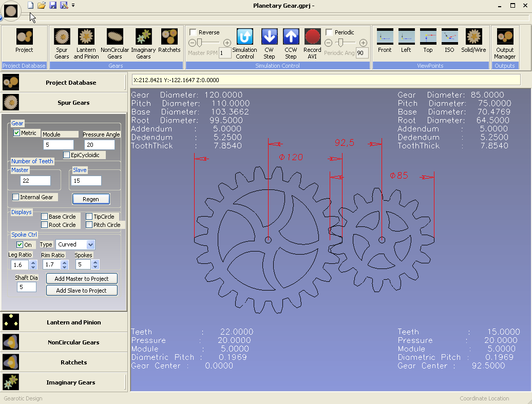Screen dimensions: 532x404
Task: Turn off spokes with On checkbox
Action: tap(20, 244)
